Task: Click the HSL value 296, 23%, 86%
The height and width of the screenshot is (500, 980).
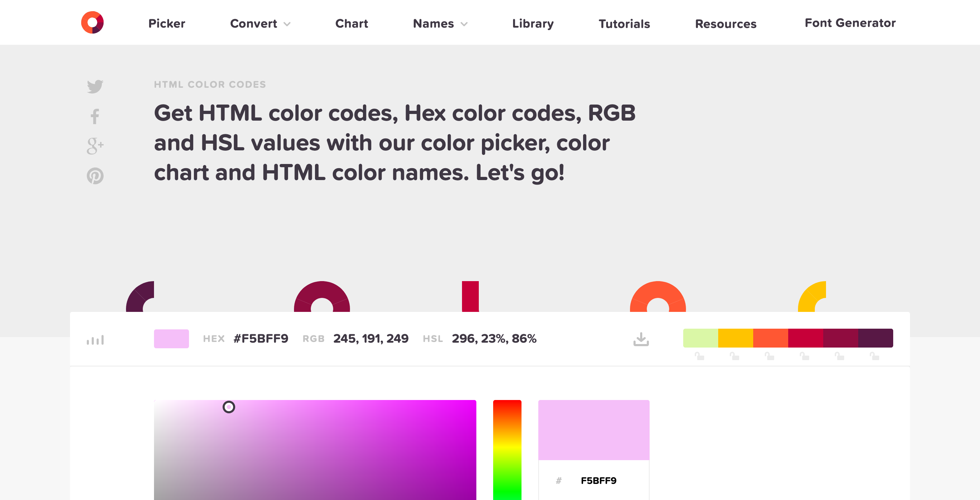Action: click(x=494, y=338)
